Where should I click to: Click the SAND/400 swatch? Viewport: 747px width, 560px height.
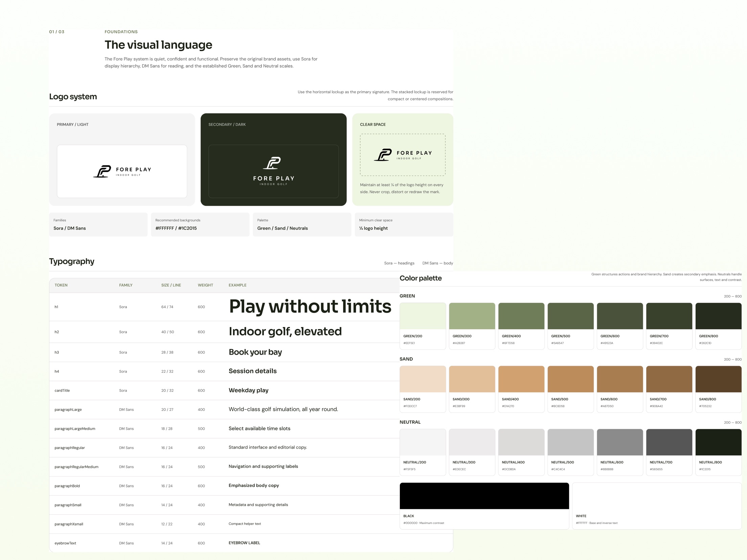[521, 389]
